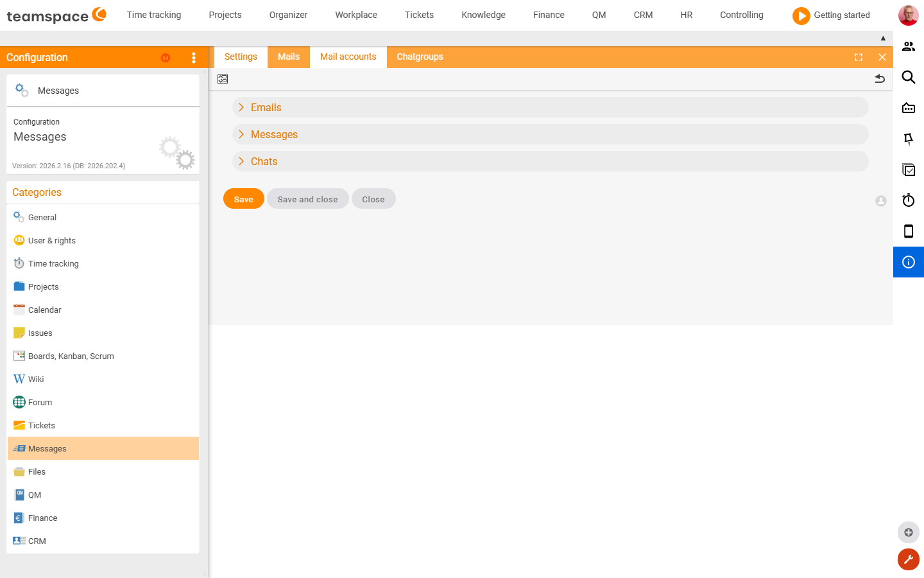Select Files category
924x578 pixels.
(x=103, y=471)
